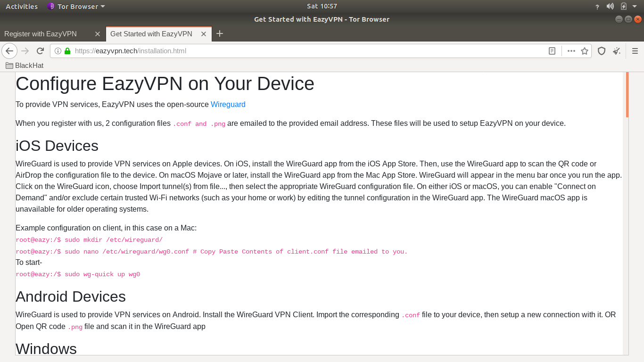Image resolution: width=644 pixels, height=362 pixels.
Task: Click 'Example configuration on client' text line
Action: [x=106, y=228]
